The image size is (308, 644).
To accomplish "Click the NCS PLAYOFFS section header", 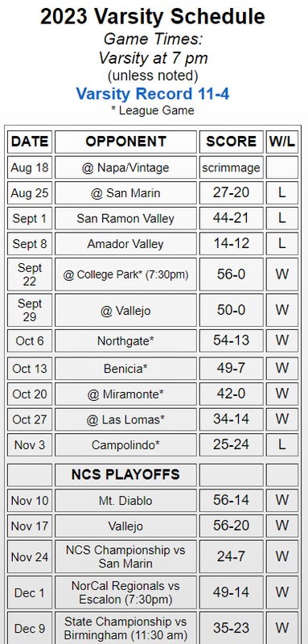I will point(126,475).
